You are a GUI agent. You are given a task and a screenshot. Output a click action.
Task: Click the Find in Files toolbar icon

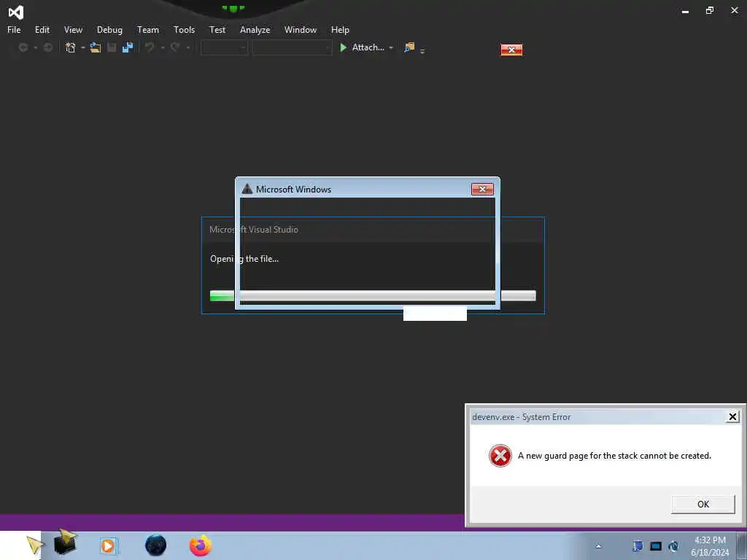(x=409, y=47)
